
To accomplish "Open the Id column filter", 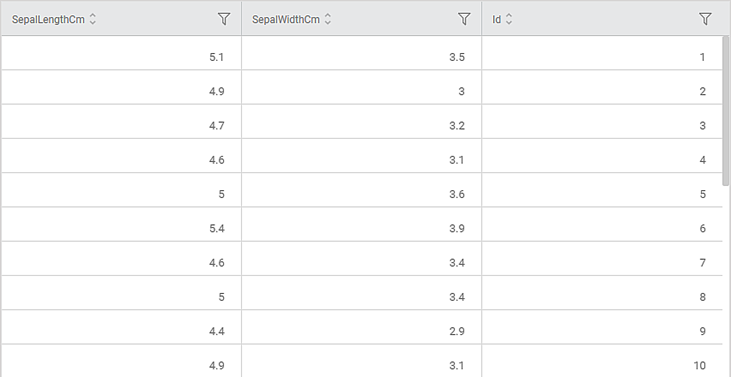I will click(x=705, y=19).
